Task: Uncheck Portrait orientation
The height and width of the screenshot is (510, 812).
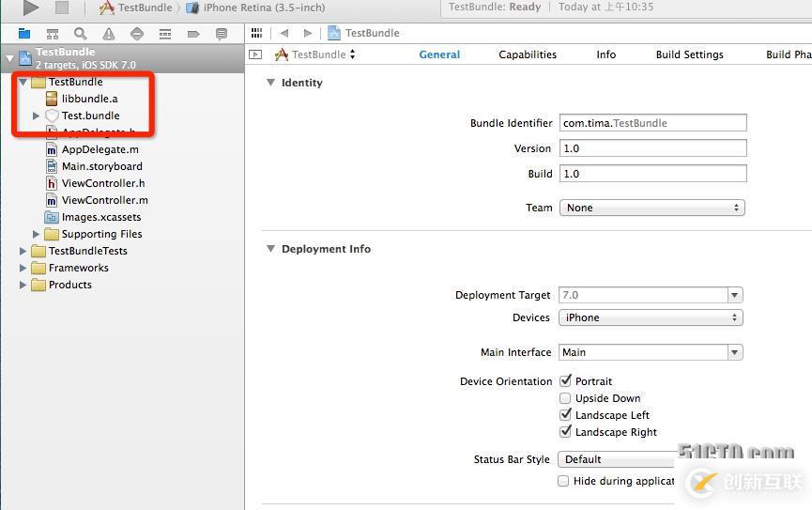Action: click(565, 381)
